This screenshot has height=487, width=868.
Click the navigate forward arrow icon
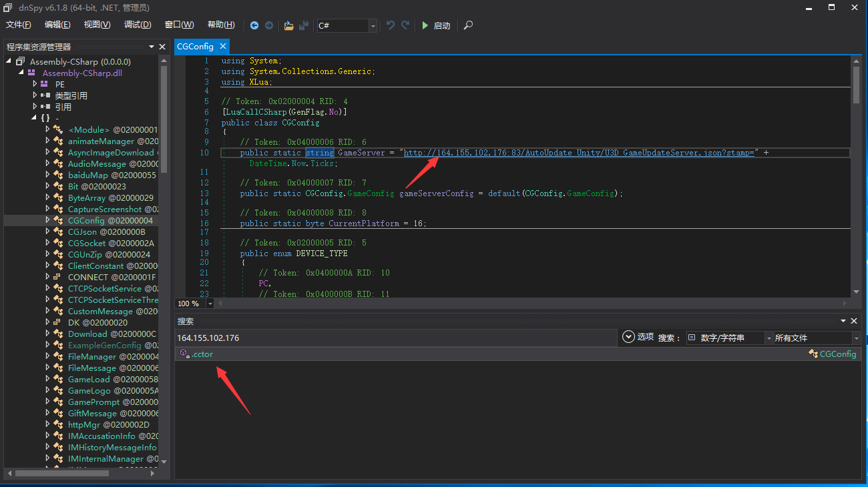(269, 25)
